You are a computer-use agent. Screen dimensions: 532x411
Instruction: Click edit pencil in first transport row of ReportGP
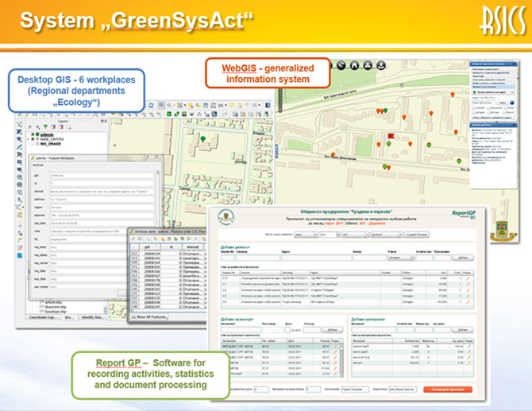point(334,347)
